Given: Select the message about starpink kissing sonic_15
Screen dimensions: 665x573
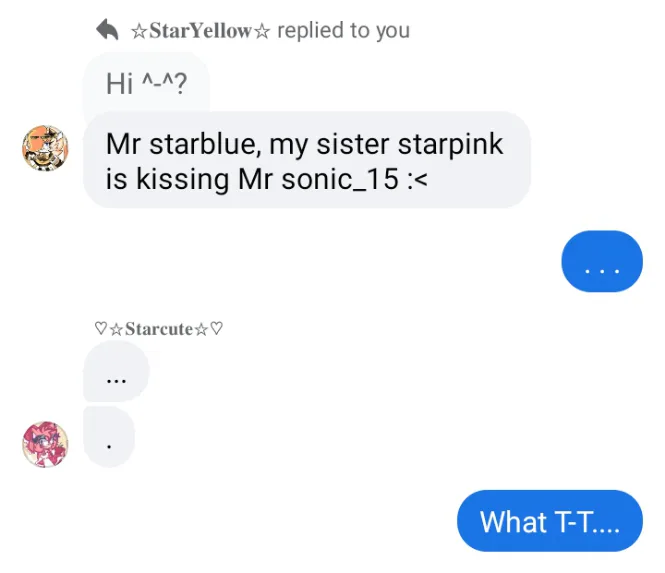Looking at the screenshot, I should point(306,160).
